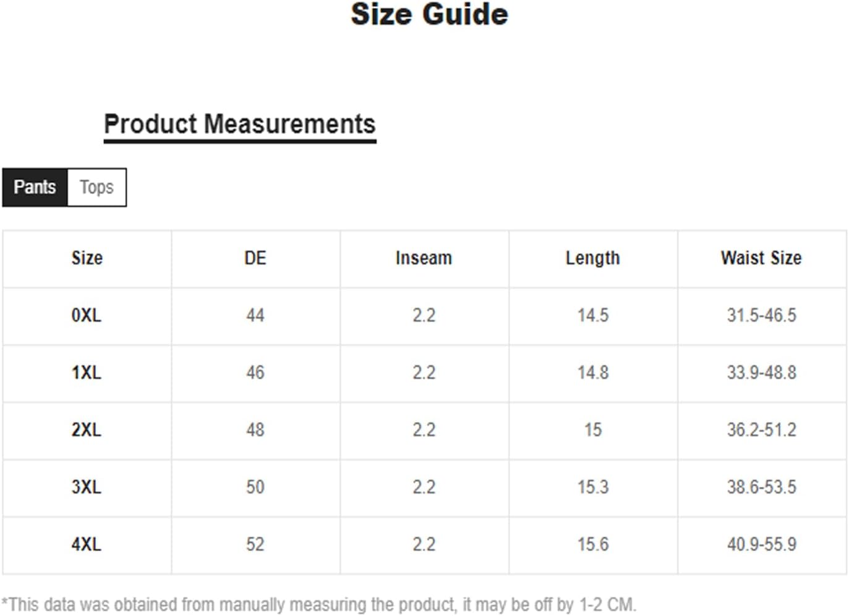The width and height of the screenshot is (849, 616).
Task: Click the Inseam column header
Action: [x=424, y=258]
